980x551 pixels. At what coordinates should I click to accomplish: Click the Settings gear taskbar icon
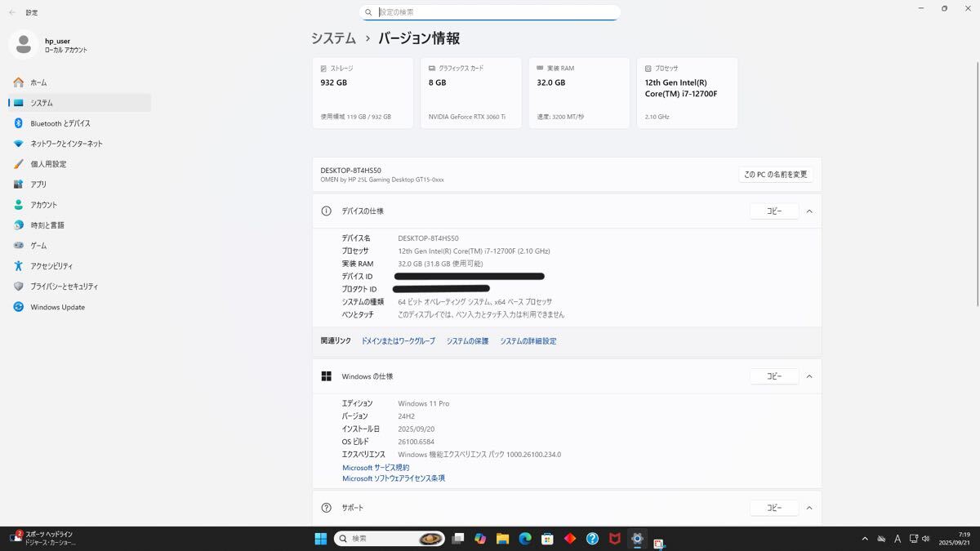point(637,539)
